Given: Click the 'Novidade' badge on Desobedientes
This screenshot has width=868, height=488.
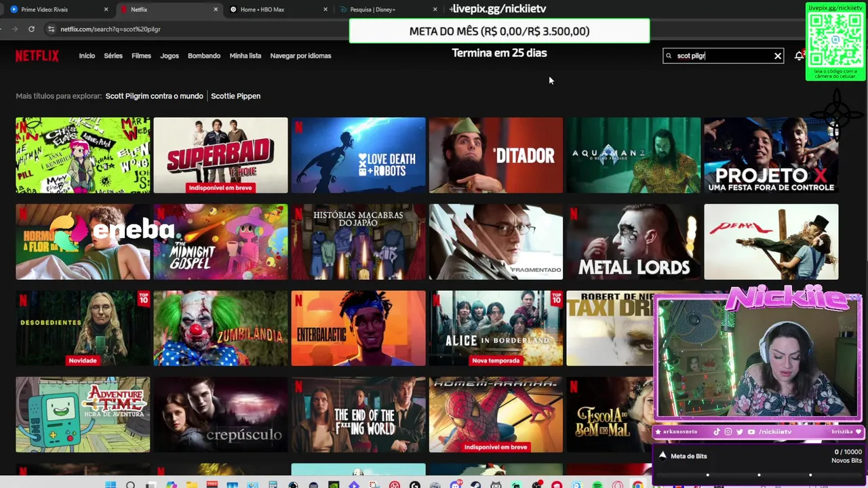Looking at the screenshot, I should pyautogui.click(x=83, y=361).
